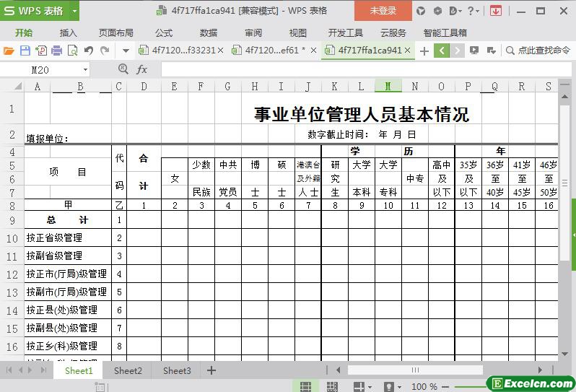
Task: Click the 总 计 row label cell
Action: (x=68, y=220)
